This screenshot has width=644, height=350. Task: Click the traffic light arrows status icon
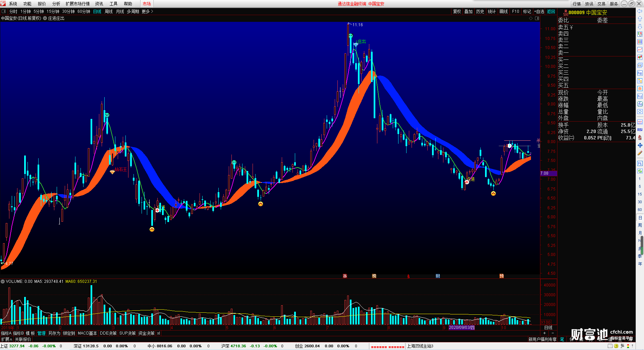[x=628, y=346]
